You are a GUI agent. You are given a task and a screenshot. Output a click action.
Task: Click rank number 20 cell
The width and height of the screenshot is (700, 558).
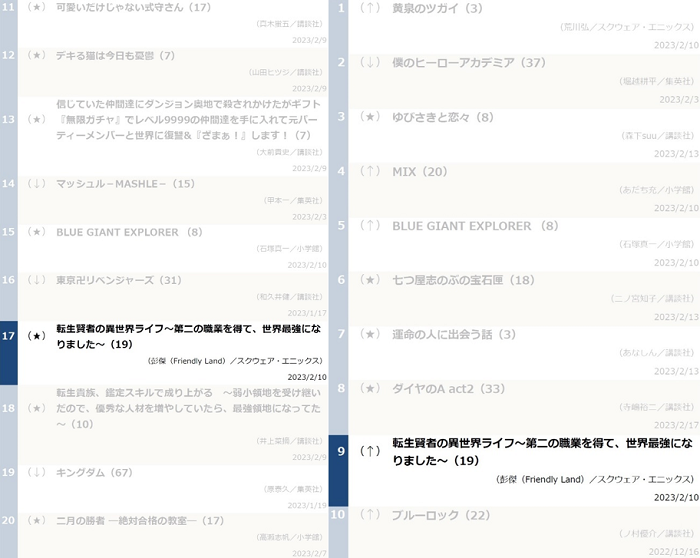pos(8,536)
